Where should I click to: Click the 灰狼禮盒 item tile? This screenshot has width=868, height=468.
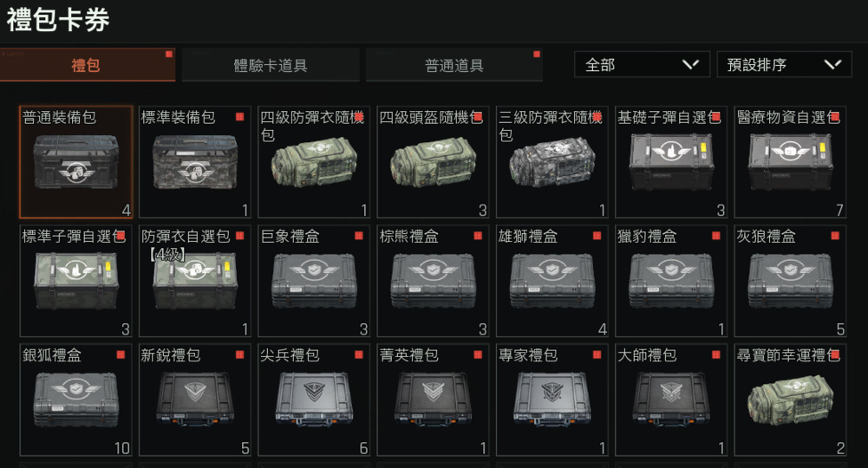[x=790, y=281]
